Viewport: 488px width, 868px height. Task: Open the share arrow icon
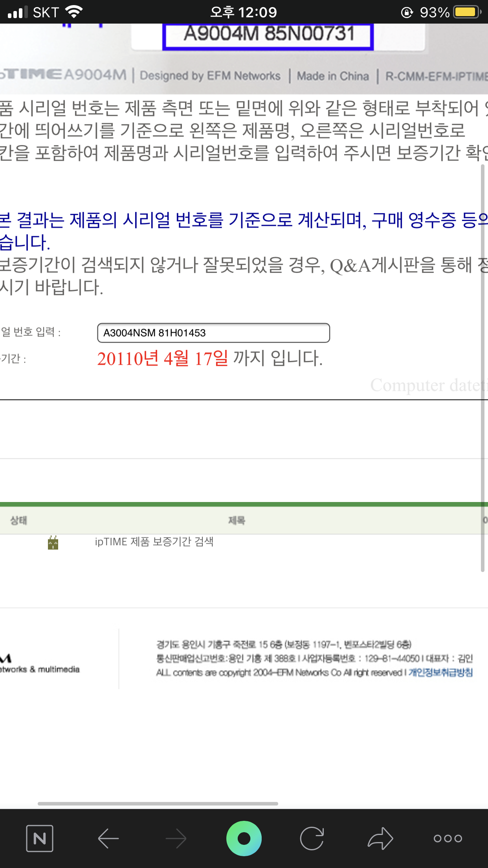click(380, 839)
